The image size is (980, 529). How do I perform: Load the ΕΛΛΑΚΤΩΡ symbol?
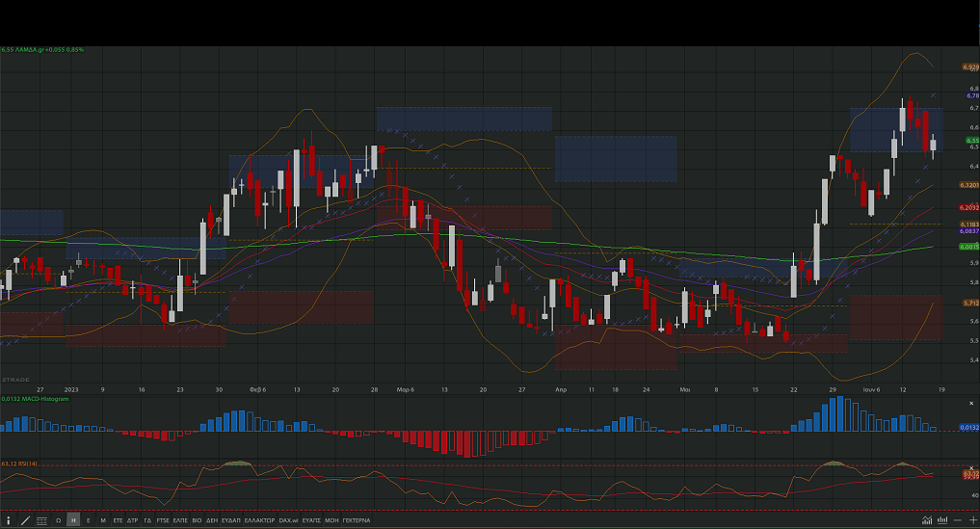point(259,520)
